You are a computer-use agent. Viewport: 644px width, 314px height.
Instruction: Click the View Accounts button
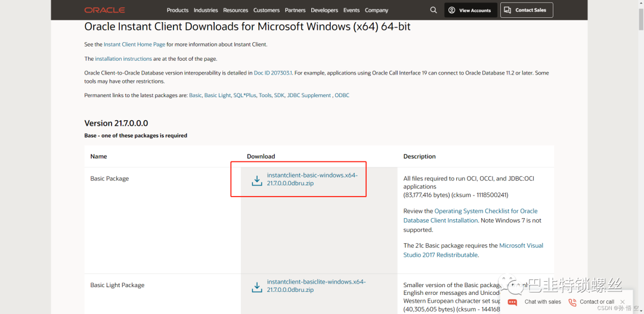[x=470, y=10]
